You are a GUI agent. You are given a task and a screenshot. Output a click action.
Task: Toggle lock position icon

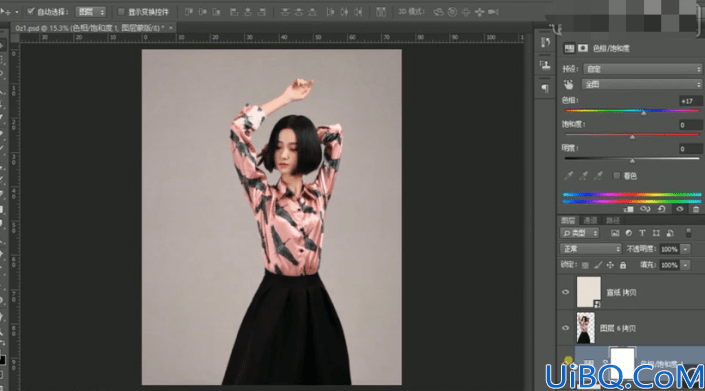610,266
